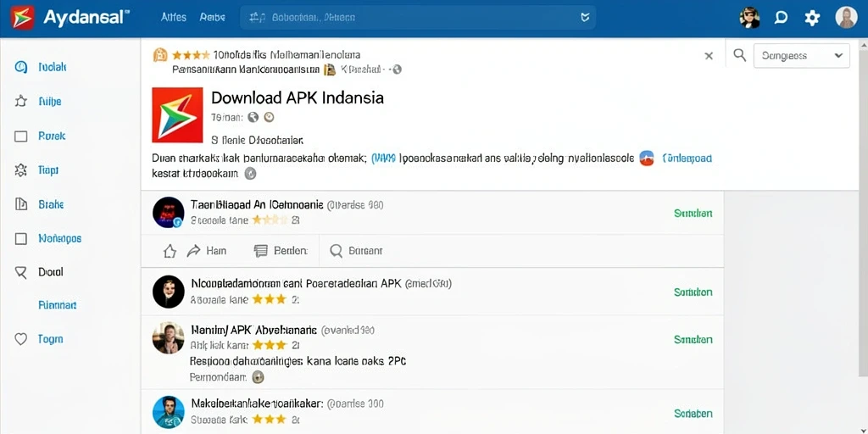Select the Reibe menu item
This screenshot has width=868, height=434.
click(x=212, y=18)
